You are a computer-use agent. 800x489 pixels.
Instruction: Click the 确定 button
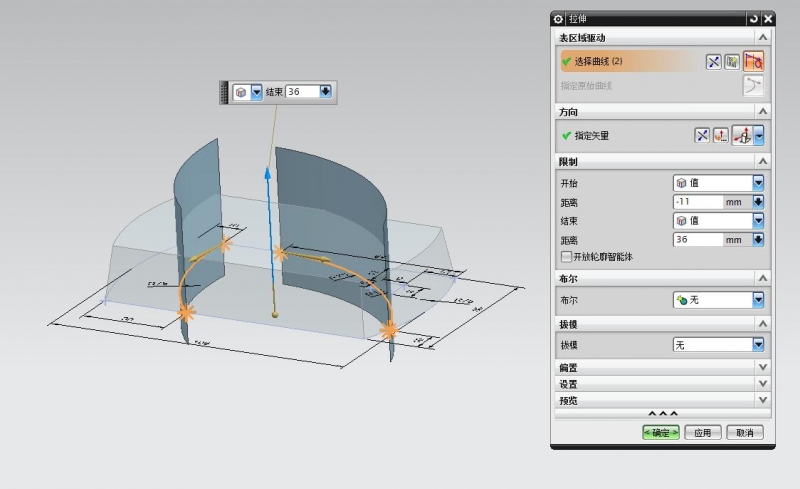(x=661, y=433)
